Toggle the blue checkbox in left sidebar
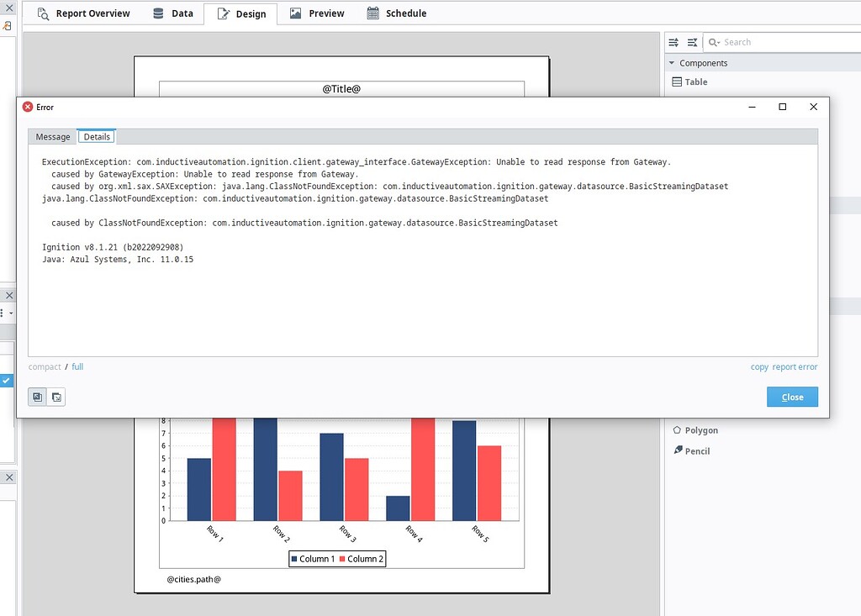Screen dimensions: 861x616 [x=8, y=380]
